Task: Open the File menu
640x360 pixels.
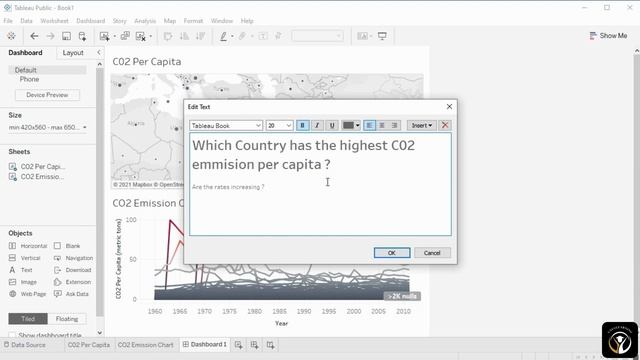Action: [8, 21]
